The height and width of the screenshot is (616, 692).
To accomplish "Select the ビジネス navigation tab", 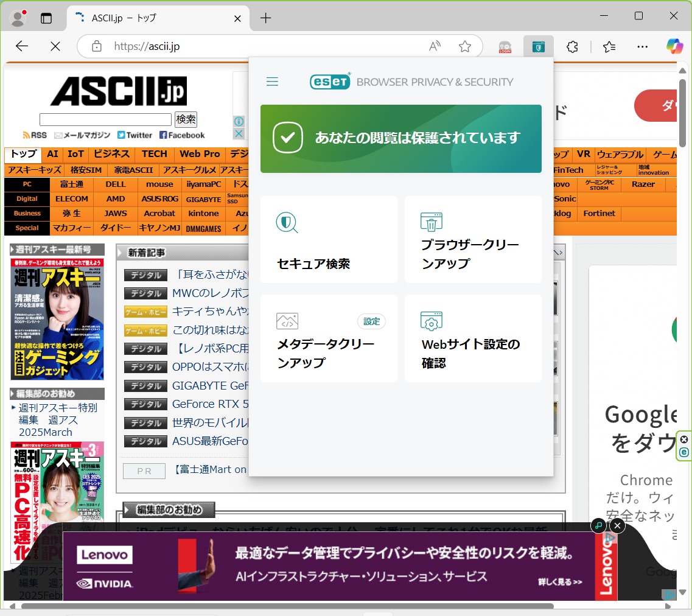I will tap(111, 154).
